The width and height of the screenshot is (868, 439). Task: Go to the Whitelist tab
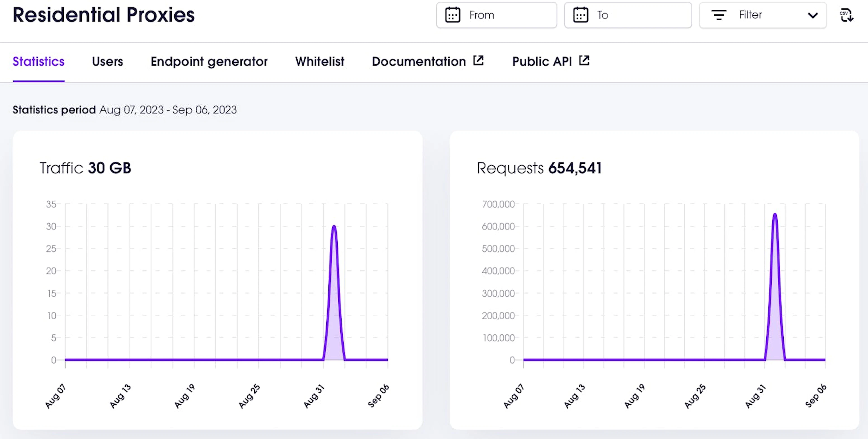(319, 62)
